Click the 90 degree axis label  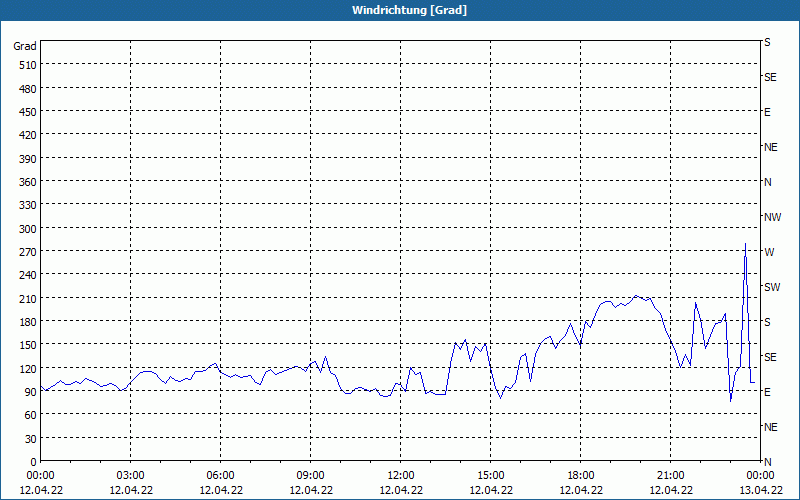pyautogui.click(x=31, y=392)
